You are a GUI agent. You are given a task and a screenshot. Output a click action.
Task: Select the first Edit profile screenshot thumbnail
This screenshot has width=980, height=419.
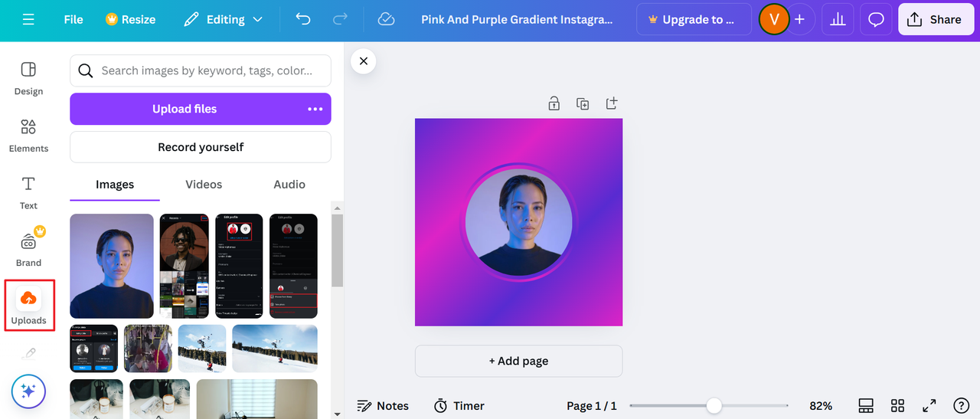[239, 266]
